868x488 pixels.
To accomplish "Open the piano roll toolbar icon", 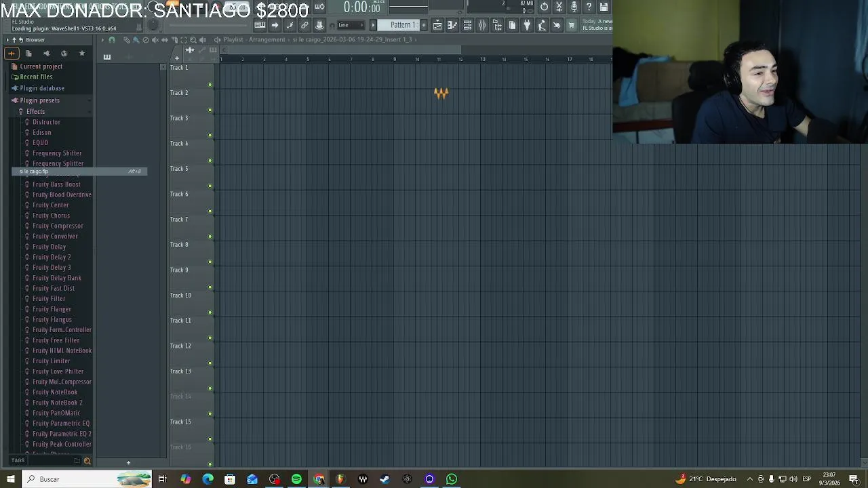I will 260,25.
